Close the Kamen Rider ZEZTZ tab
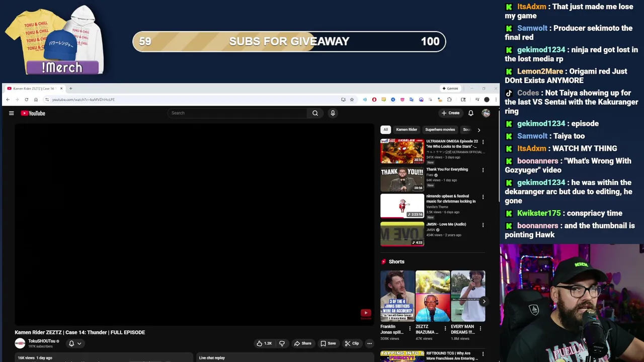The image size is (644, 362). (x=61, y=88)
